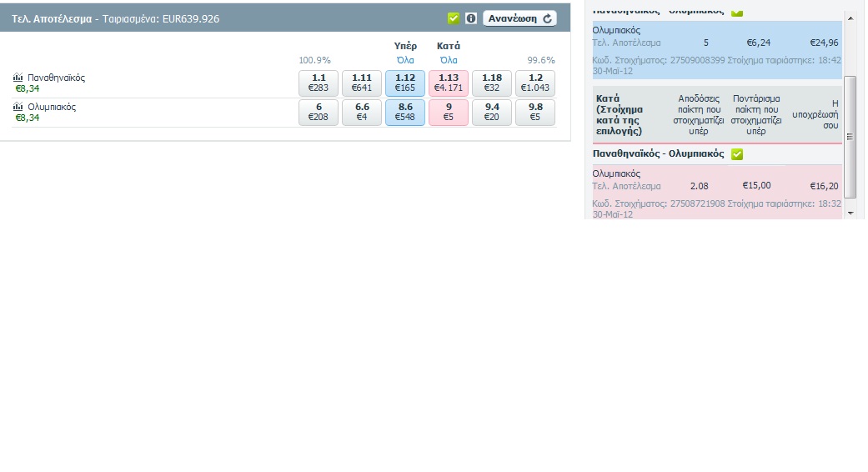The width and height of the screenshot is (868, 472).
Task: Click odds 2.08 in pink lay bet
Action: pos(700,186)
